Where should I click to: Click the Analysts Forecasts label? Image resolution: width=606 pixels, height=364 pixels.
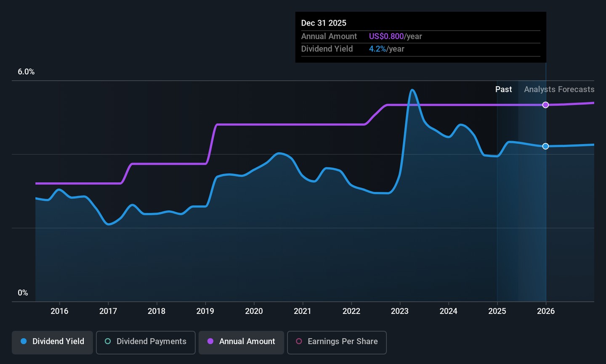tap(559, 89)
